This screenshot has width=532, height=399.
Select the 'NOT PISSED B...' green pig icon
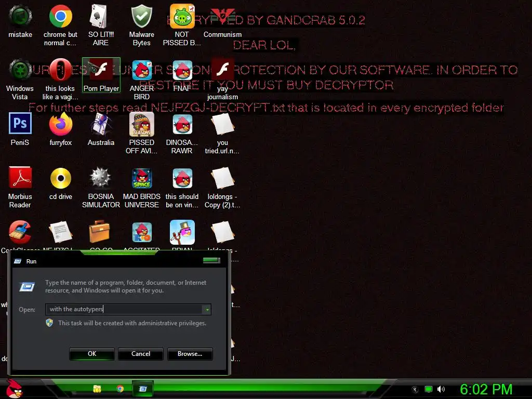click(x=182, y=25)
